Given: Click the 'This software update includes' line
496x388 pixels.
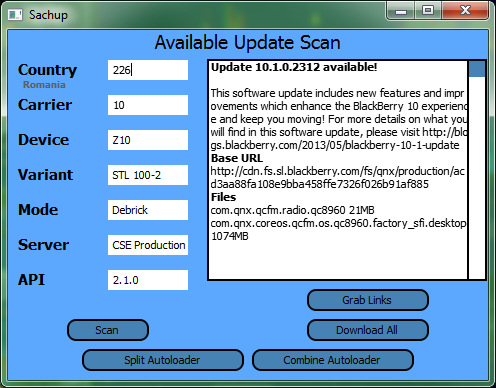Looking at the screenshot, I should point(337,93).
